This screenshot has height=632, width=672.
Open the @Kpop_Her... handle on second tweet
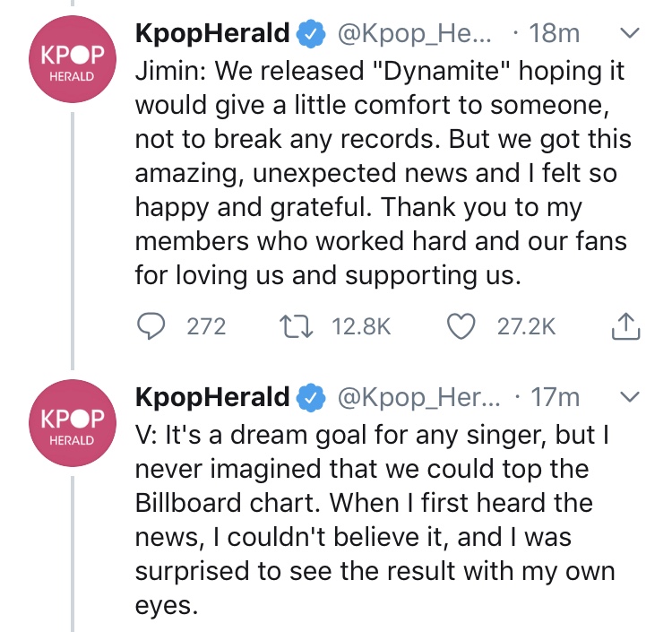pyautogui.click(x=419, y=398)
